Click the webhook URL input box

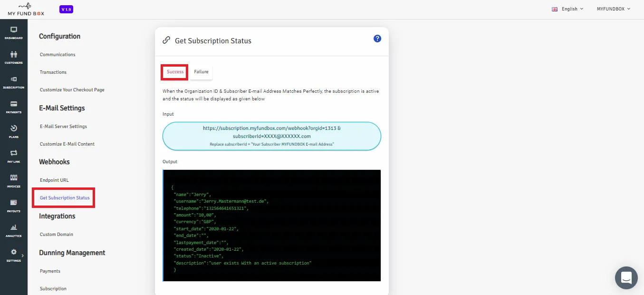(272, 136)
